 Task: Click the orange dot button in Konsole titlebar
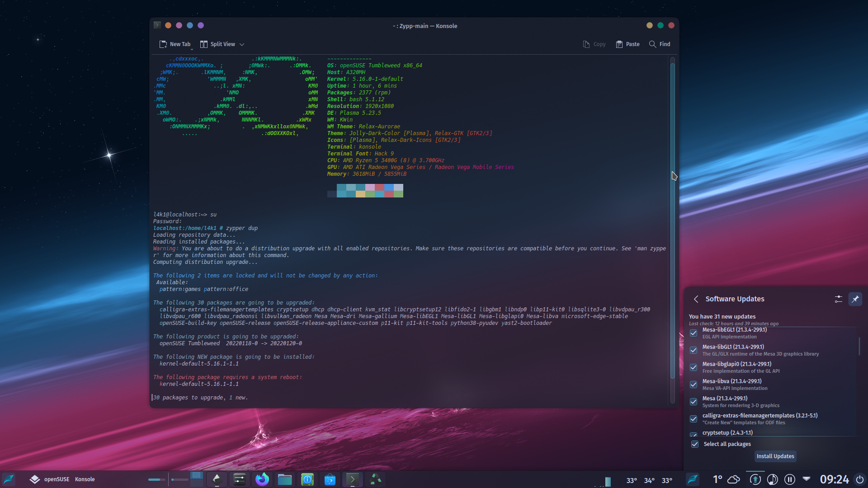[x=168, y=25]
